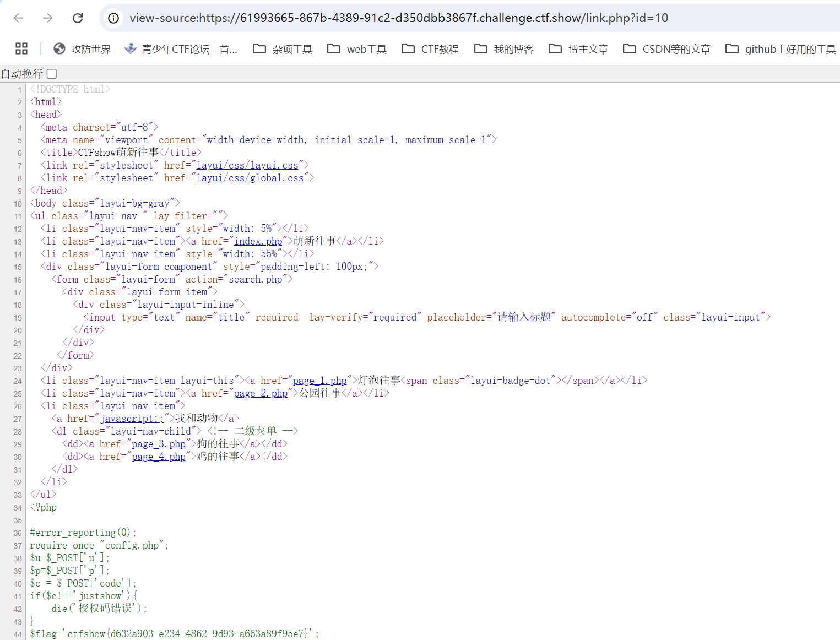Screen dimensions: 840x640
Task: Click the 公园往事 anchor text
Action: coord(320,393)
